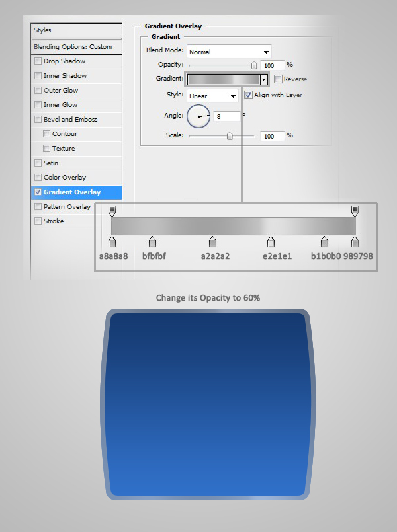Enable the Inner Shadow checkbox

[x=38, y=75]
